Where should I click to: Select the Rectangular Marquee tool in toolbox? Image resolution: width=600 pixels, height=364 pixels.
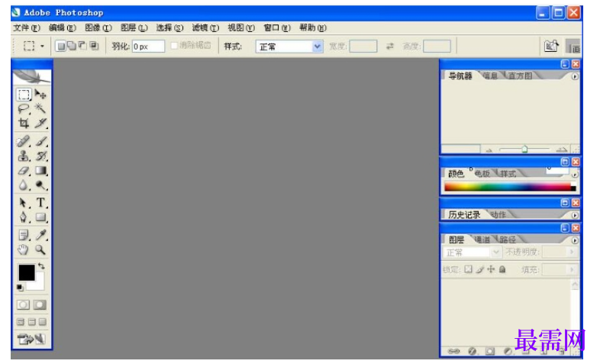pyautogui.click(x=24, y=94)
